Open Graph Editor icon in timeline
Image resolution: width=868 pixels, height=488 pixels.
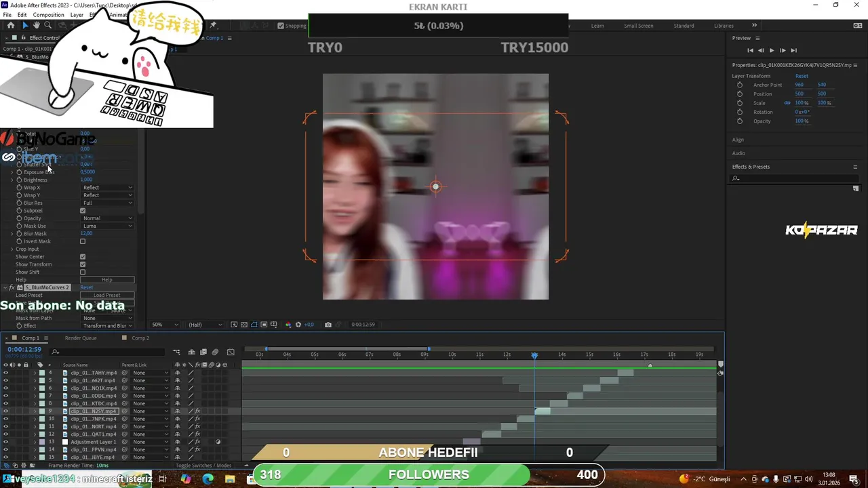tap(231, 352)
